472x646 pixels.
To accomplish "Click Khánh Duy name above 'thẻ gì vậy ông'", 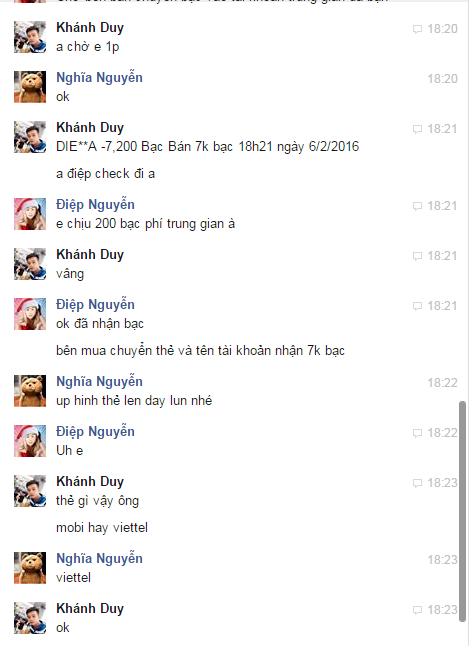I will 90,482.
